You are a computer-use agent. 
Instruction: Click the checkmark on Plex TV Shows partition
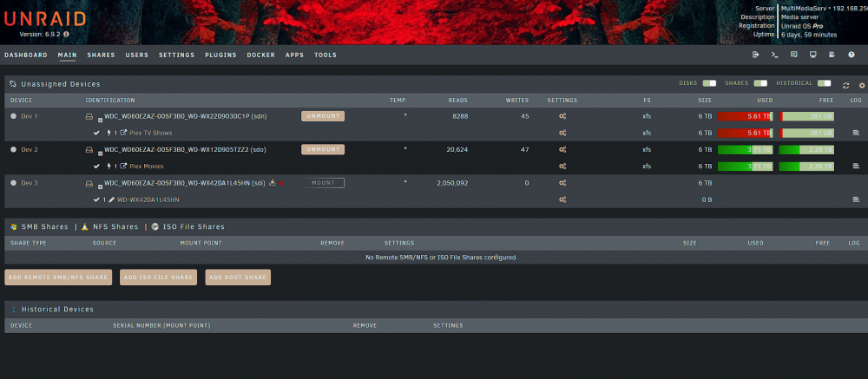tap(97, 133)
